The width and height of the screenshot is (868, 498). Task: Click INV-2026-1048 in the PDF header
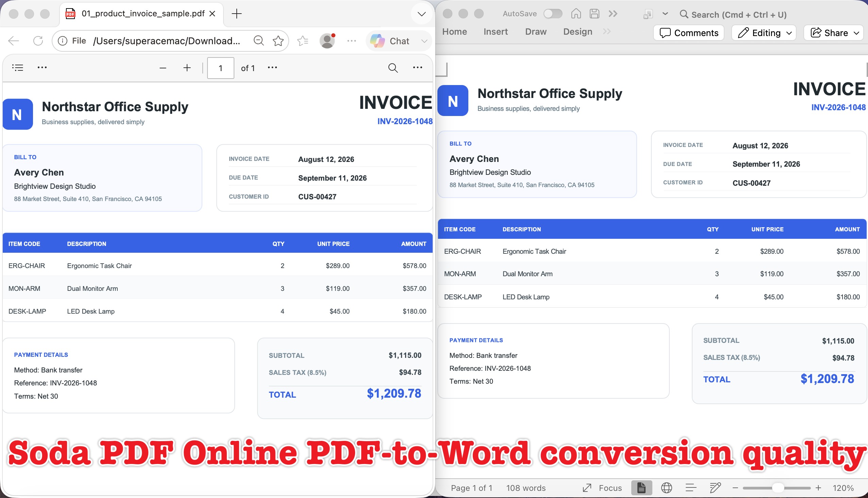[405, 121]
